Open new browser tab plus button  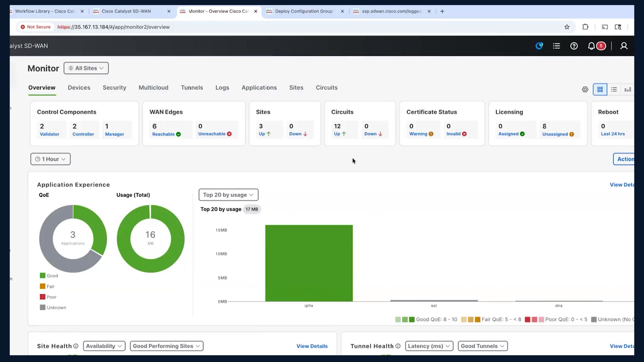pyautogui.click(x=442, y=11)
